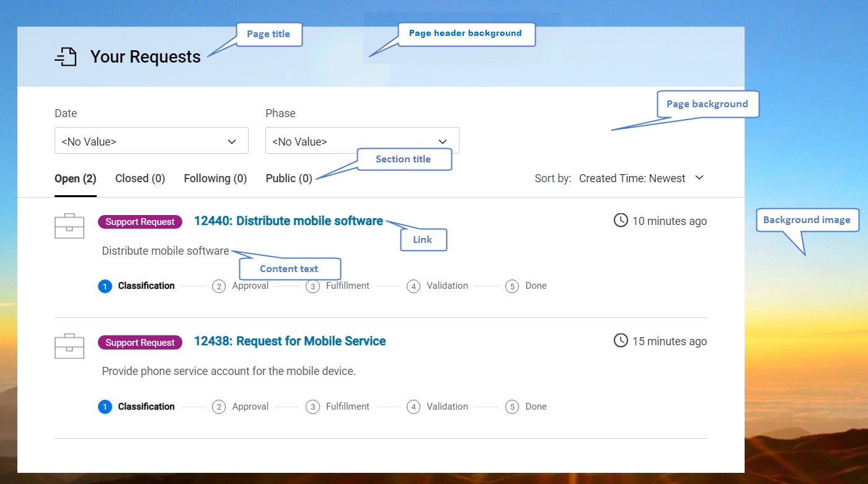
Task: Click the briefcase icon for request 12440
Action: pos(69,226)
